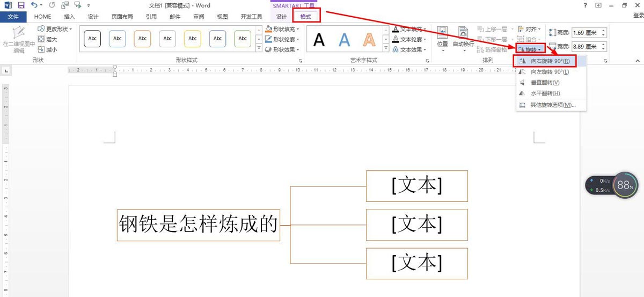Select the yellow outlined Abc shape style
The width and height of the screenshot is (644, 297).
[193, 39]
